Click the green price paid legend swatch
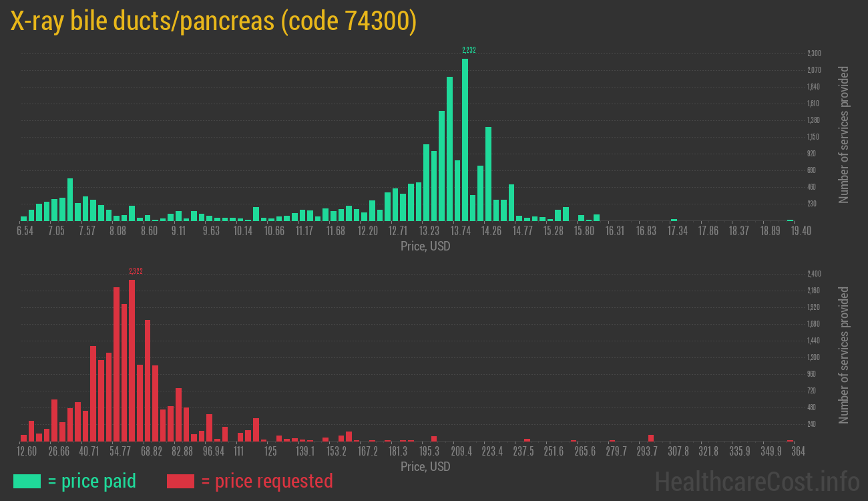The height and width of the screenshot is (501, 868). [x=27, y=481]
